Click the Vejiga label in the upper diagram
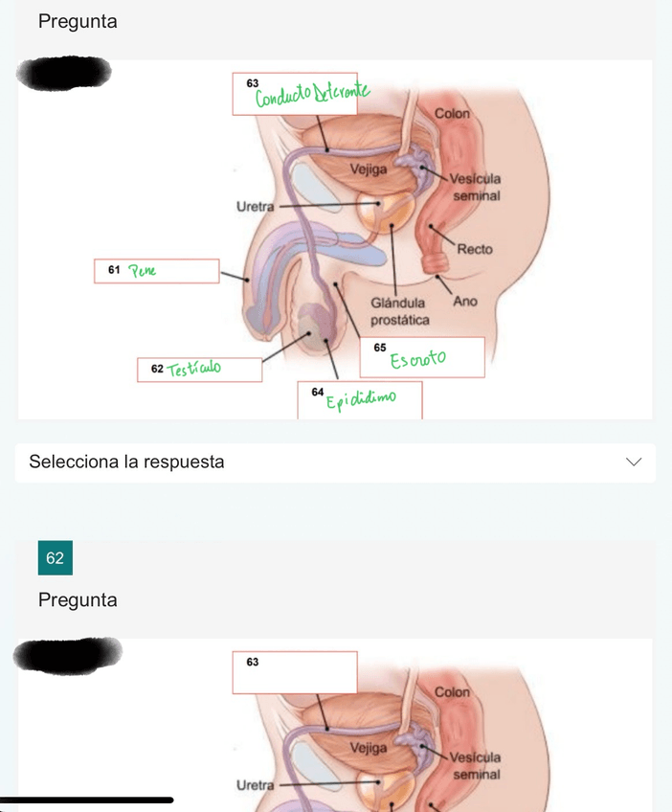672x812 pixels. tap(369, 169)
